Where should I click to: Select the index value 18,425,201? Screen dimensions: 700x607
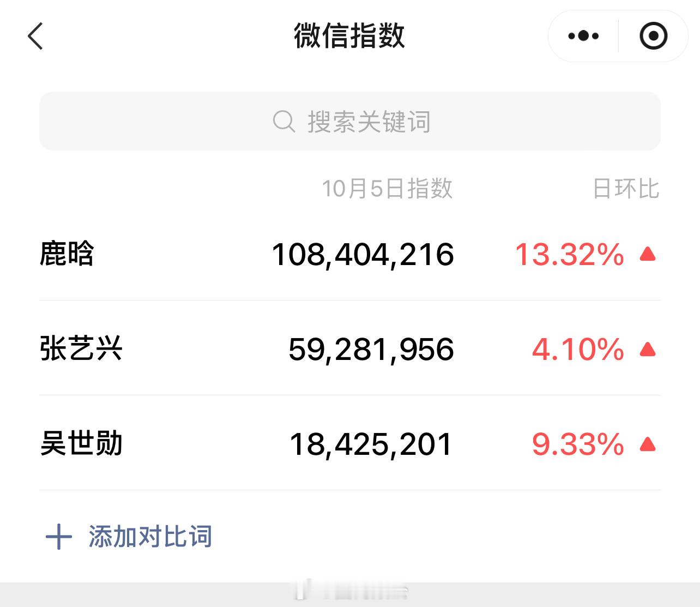(x=371, y=444)
